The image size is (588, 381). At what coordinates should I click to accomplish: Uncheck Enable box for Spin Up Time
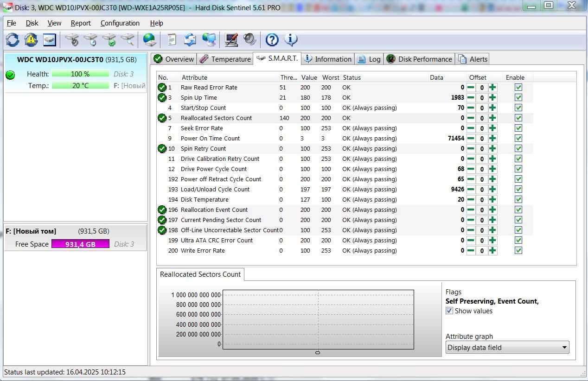point(518,97)
